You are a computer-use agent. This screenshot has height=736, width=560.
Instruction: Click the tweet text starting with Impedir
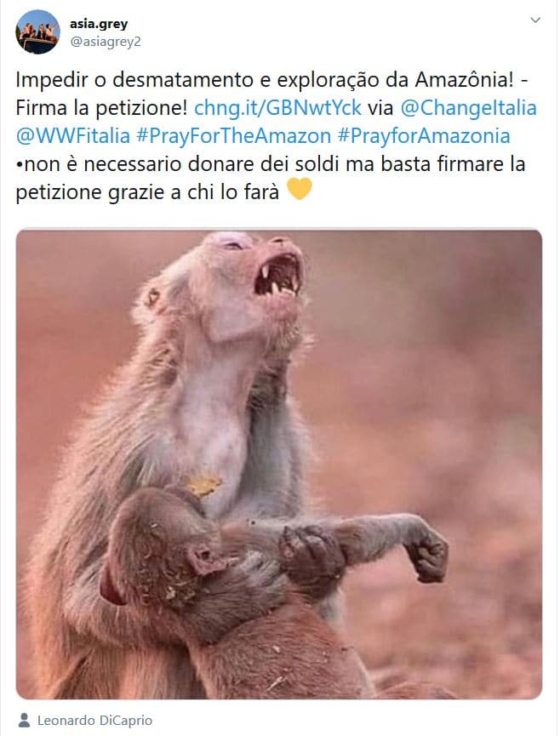[272, 135]
